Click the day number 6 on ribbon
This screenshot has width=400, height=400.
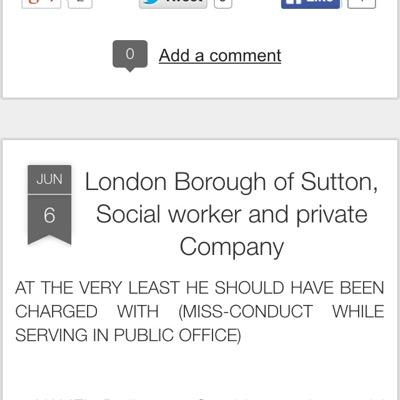49,215
